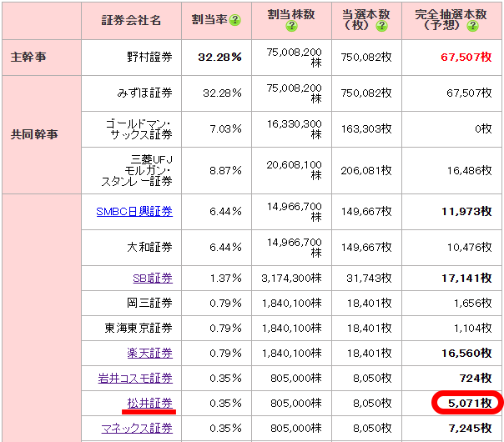This screenshot has width=504, height=442.
Task: Click the help icon beside 完全抽選本数（予想）
Action: 472,26
